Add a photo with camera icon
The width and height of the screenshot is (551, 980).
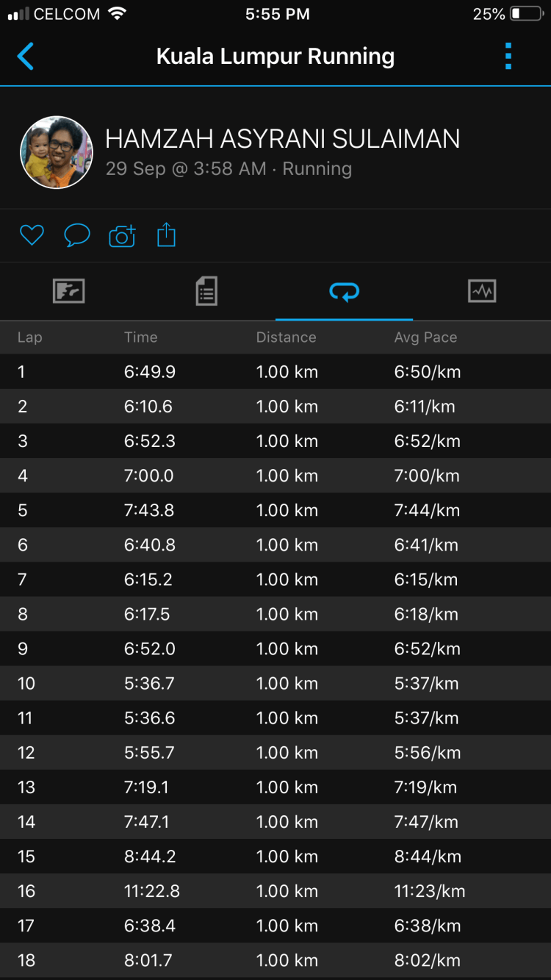pos(122,235)
